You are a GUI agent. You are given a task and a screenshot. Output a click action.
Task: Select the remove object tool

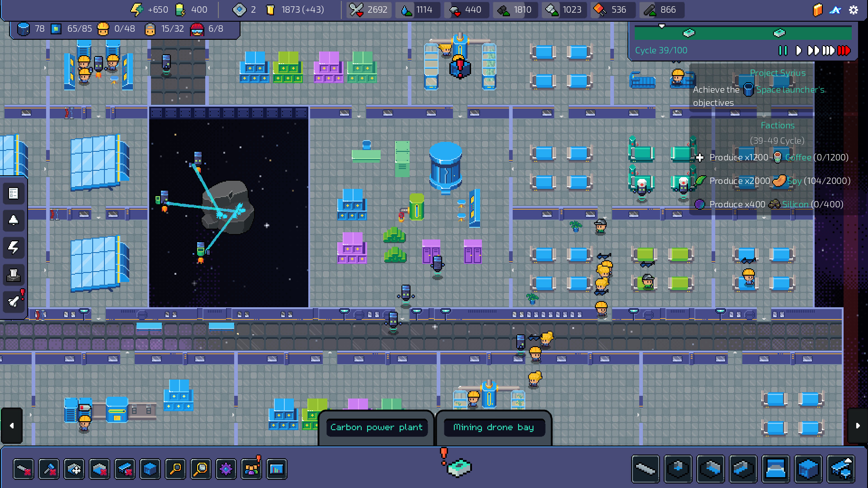coord(99,469)
